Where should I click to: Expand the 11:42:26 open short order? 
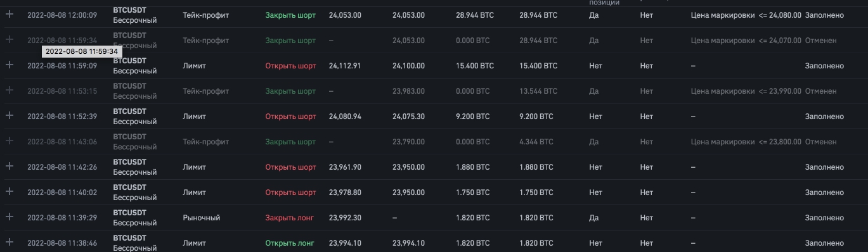tap(10, 166)
